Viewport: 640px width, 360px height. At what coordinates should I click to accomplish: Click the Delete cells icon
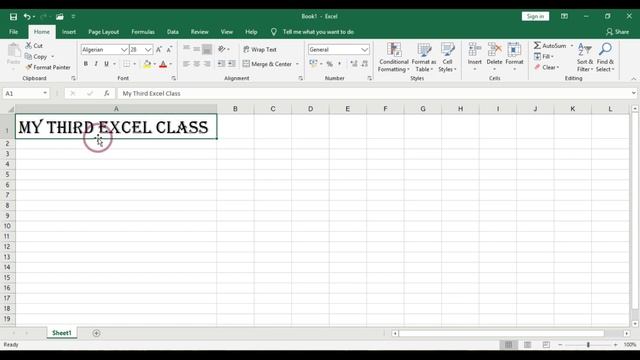click(494, 50)
